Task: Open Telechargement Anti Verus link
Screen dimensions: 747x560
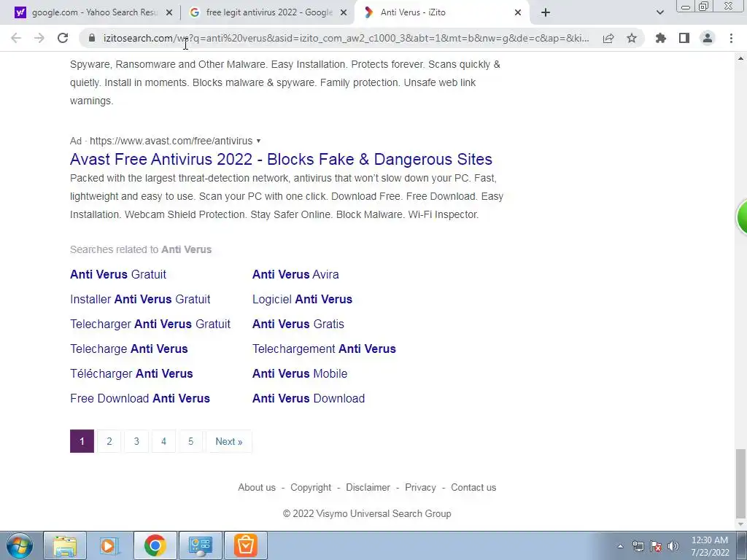Action: [324, 349]
